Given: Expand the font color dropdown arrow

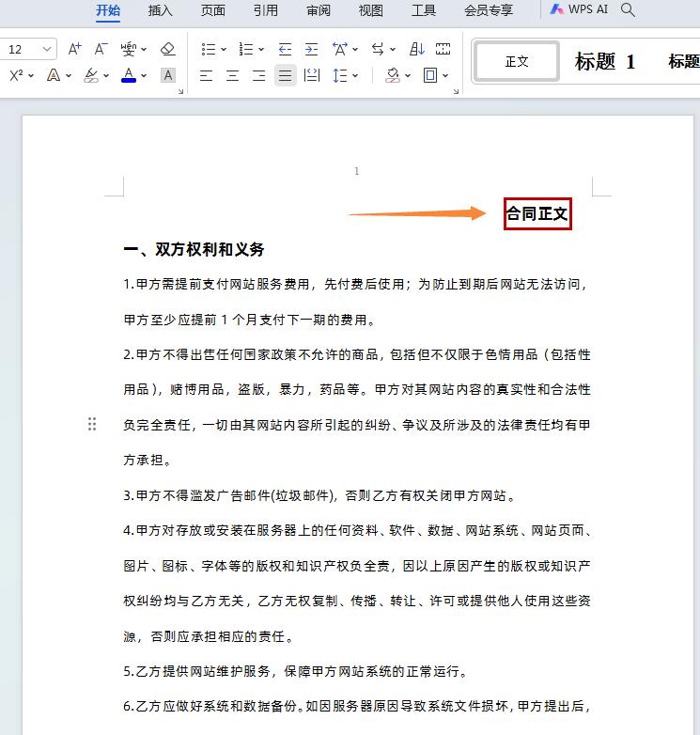Looking at the screenshot, I should pos(144,75).
